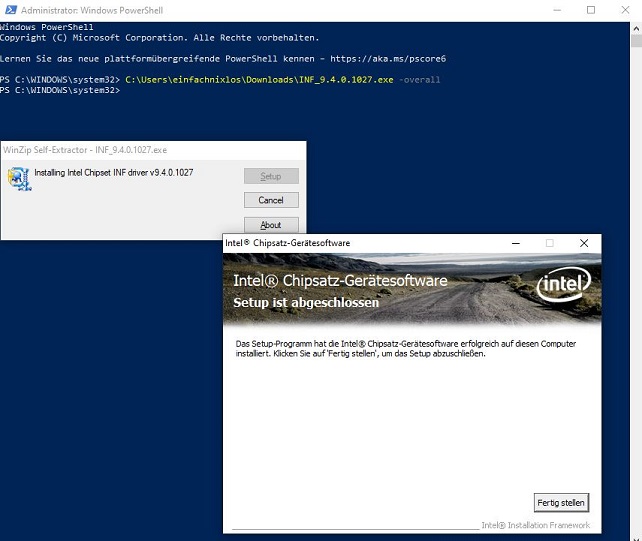Open About in WinZip Self-Extractor dialog

271,224
